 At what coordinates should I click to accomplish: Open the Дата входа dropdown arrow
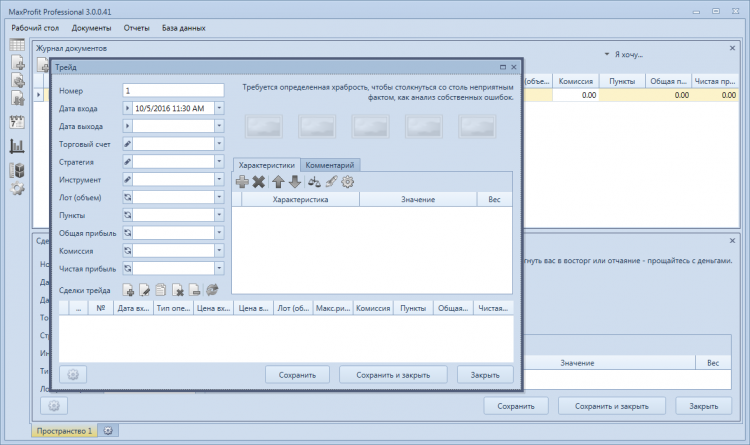pos(219,108)
